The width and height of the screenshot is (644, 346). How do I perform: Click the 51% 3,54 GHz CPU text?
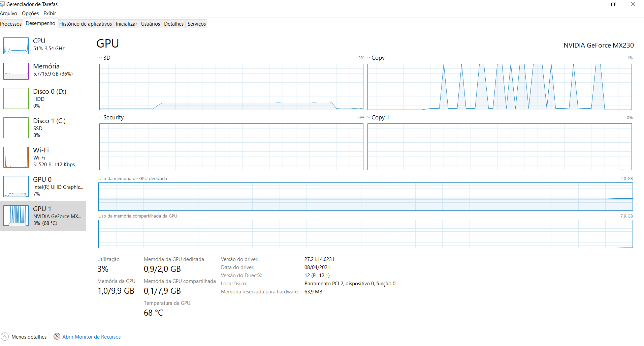(x=49, y=49)
